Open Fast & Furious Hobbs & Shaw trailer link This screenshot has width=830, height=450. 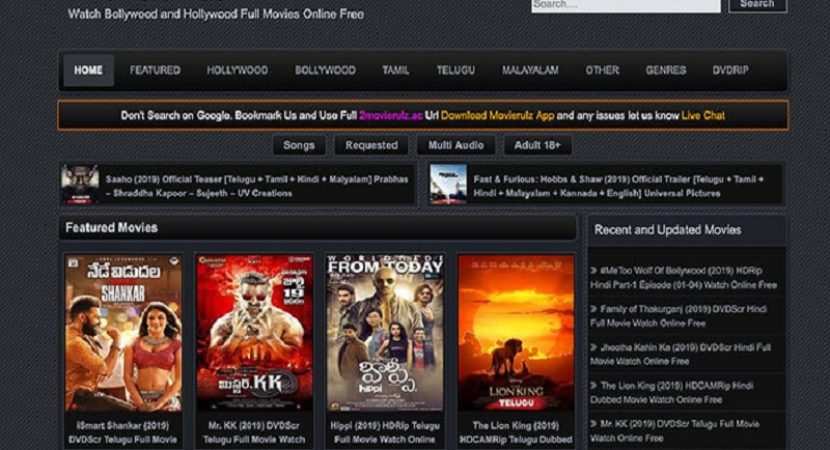(618, 186)
